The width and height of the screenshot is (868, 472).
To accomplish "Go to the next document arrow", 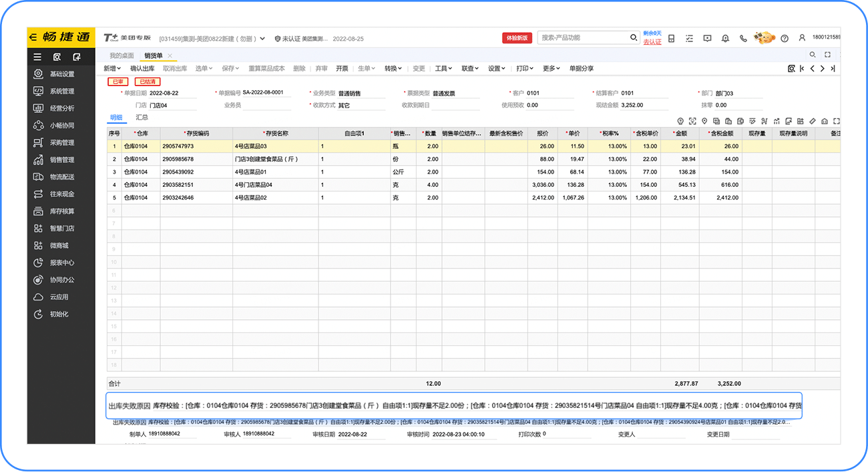I will click(823, 68).
